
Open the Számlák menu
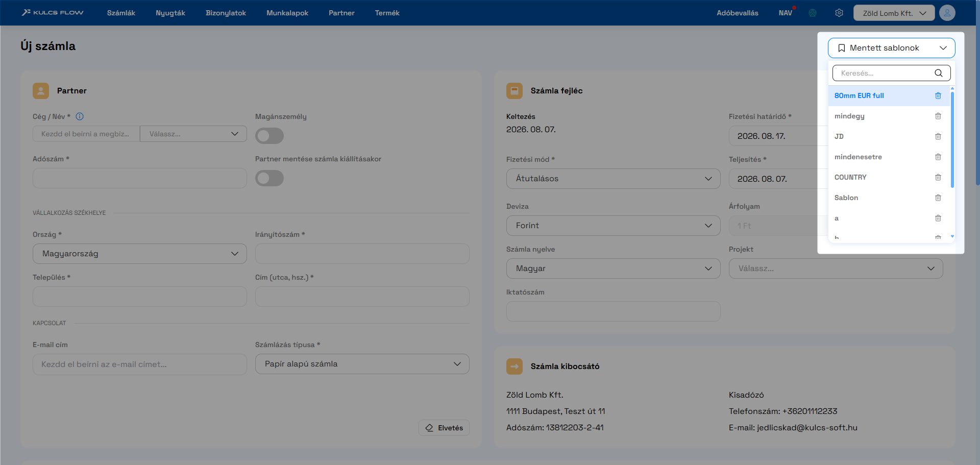pyautogui.click(x=121, y=13)
